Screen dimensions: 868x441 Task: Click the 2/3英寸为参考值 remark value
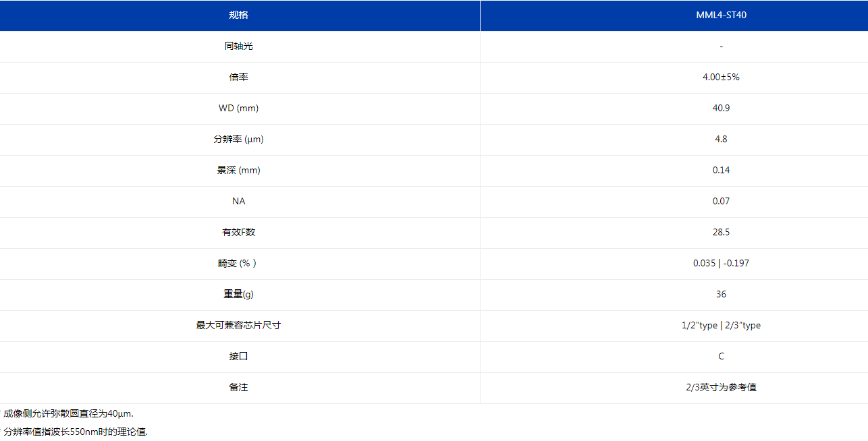721,388
